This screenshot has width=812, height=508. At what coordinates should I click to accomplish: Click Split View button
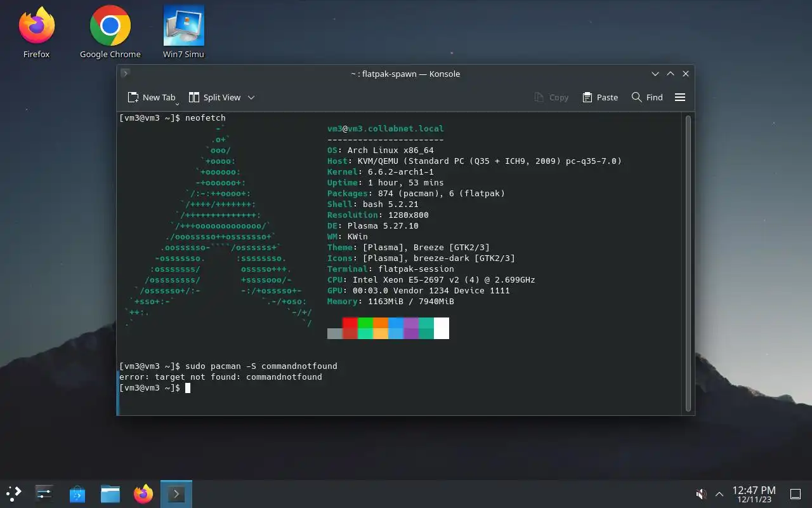pos(214,97)
